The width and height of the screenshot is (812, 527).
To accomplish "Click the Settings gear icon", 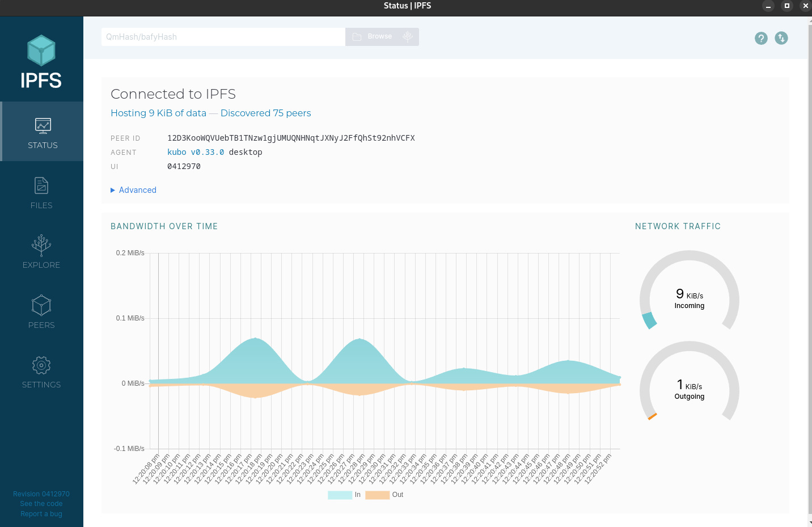I will click(x=41, y=365).
